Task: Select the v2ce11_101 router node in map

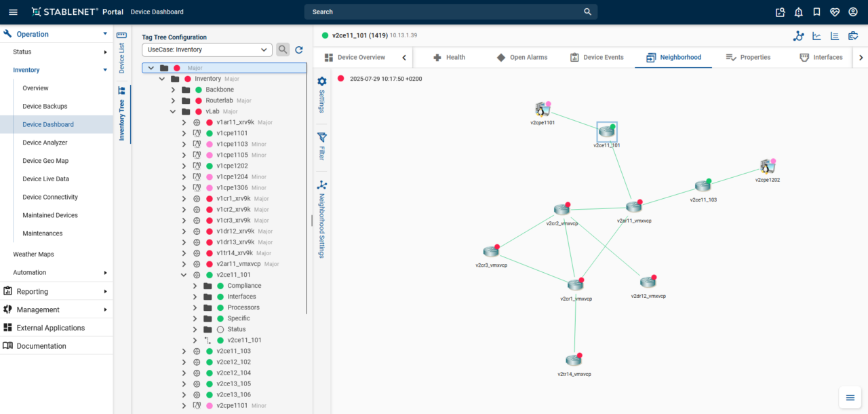Action: point(607,132)
